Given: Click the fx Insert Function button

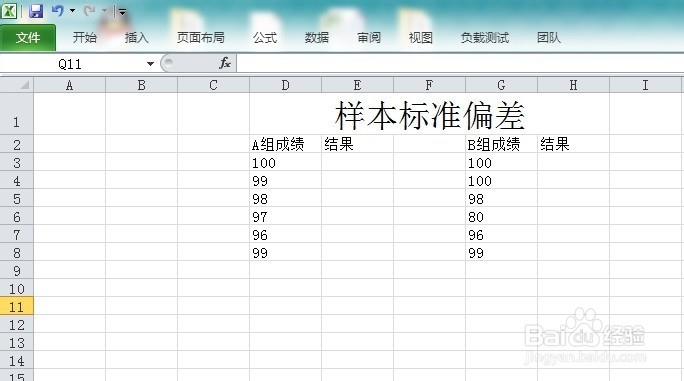Looking at the screenshot, I should pos(225,64).
